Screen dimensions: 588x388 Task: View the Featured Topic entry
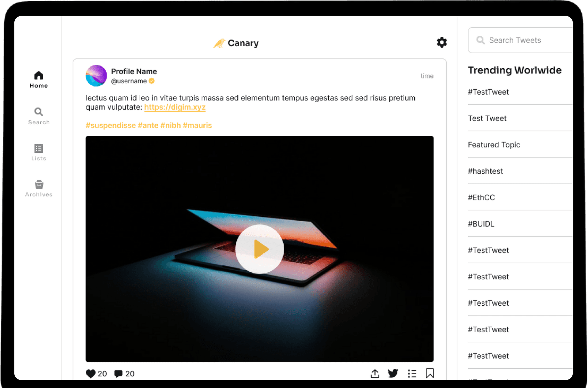[x=494, y=145]
